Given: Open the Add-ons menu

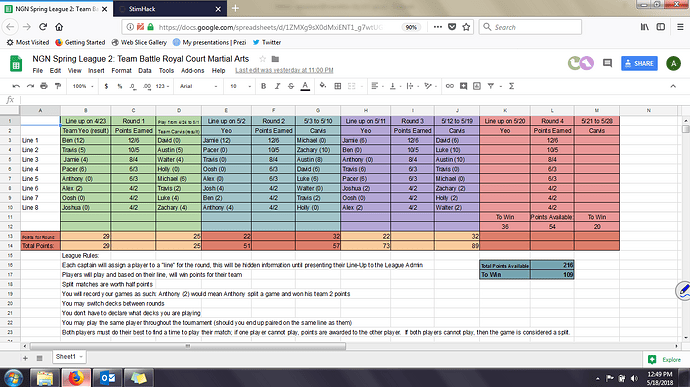Looking at the screenshot, I should tap(193, 70).
